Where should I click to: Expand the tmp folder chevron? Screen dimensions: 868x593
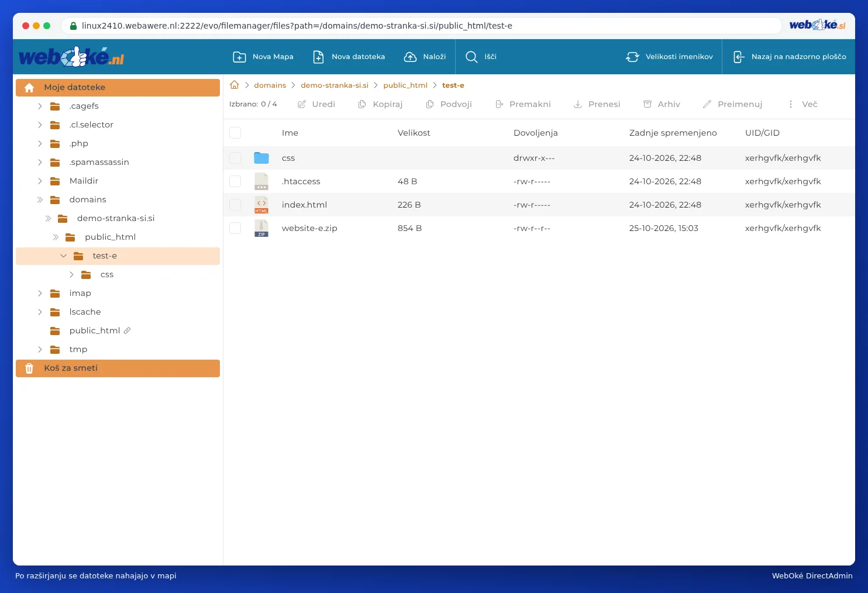40,349
